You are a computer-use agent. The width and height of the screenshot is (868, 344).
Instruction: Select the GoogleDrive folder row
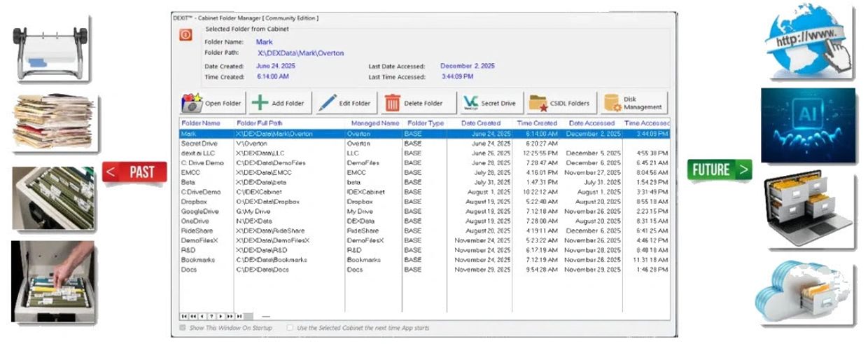click(x=199, y=211)
